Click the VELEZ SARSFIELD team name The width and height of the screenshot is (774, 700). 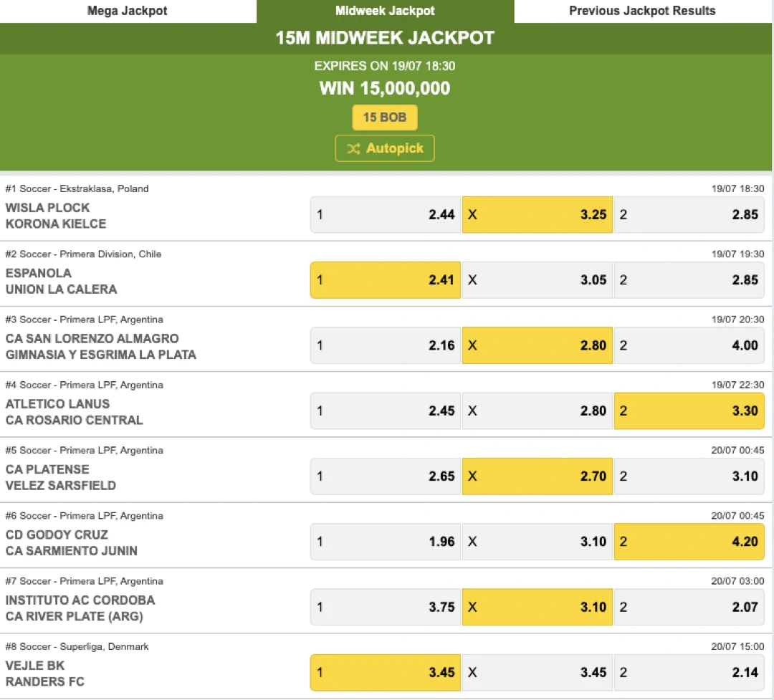[x=61, y=486]
